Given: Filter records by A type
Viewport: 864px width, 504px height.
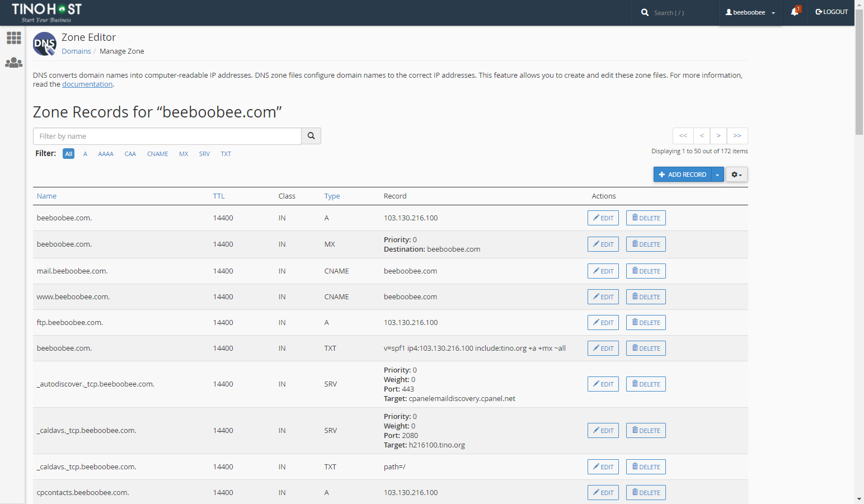Looking at the screenshot, I should [x=85, y=154].
